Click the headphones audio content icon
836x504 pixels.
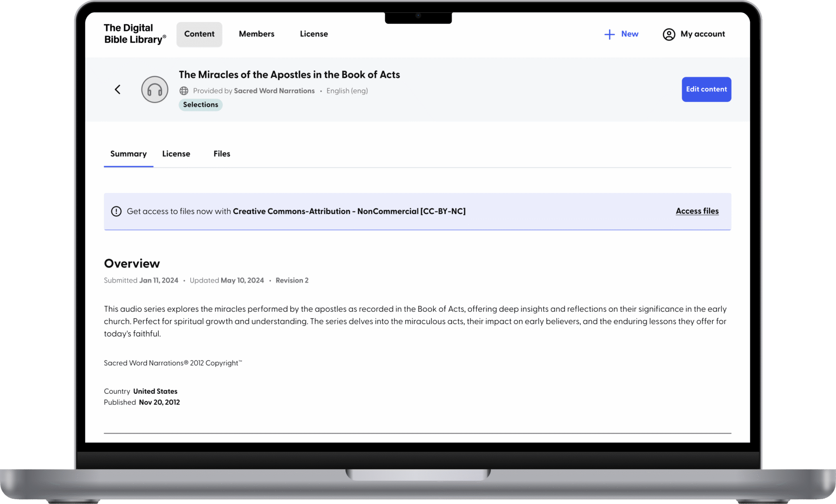point(154,89)
